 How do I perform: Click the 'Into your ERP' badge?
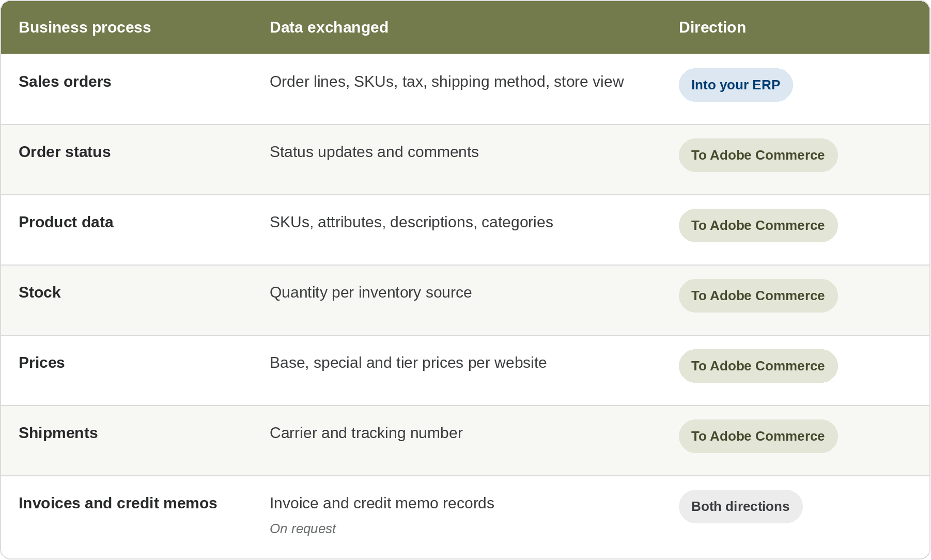point(736,85)
